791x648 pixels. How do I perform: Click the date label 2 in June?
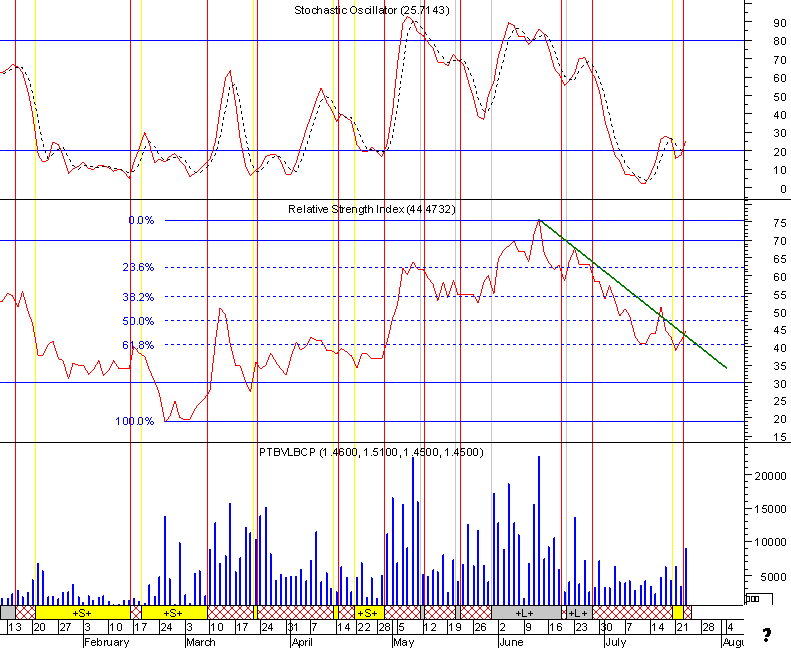tap(502, 627)
